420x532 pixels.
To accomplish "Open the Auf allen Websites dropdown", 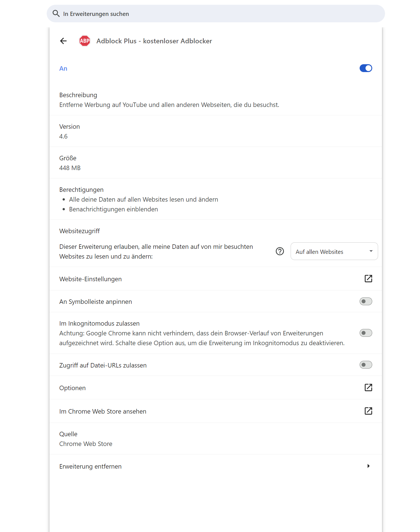I will tap(334, 251).
